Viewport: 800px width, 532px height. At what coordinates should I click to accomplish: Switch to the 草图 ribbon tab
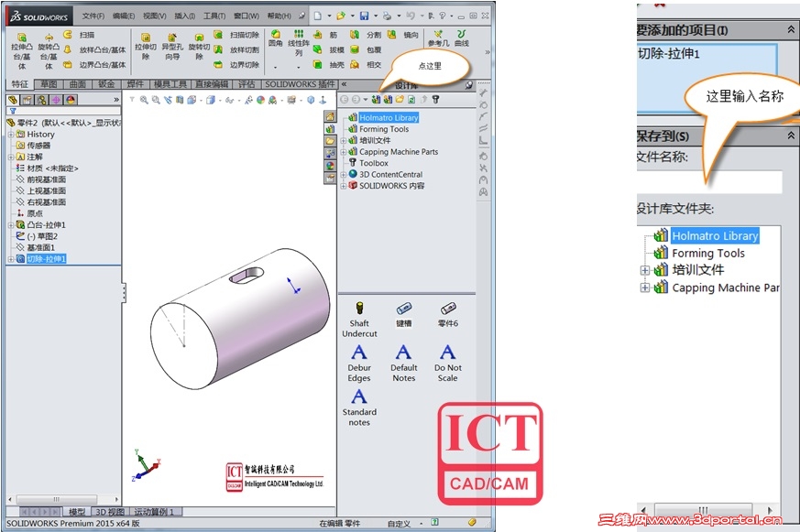[49, 84]
